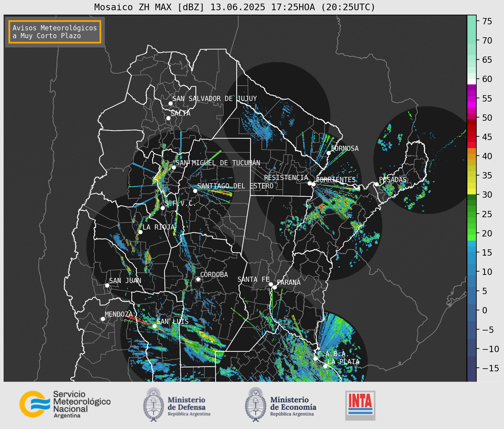The width and height of the screenshot is (504, 429).
Task: Click the orange 40 dBZ color band
Action: tap(472, 156)
